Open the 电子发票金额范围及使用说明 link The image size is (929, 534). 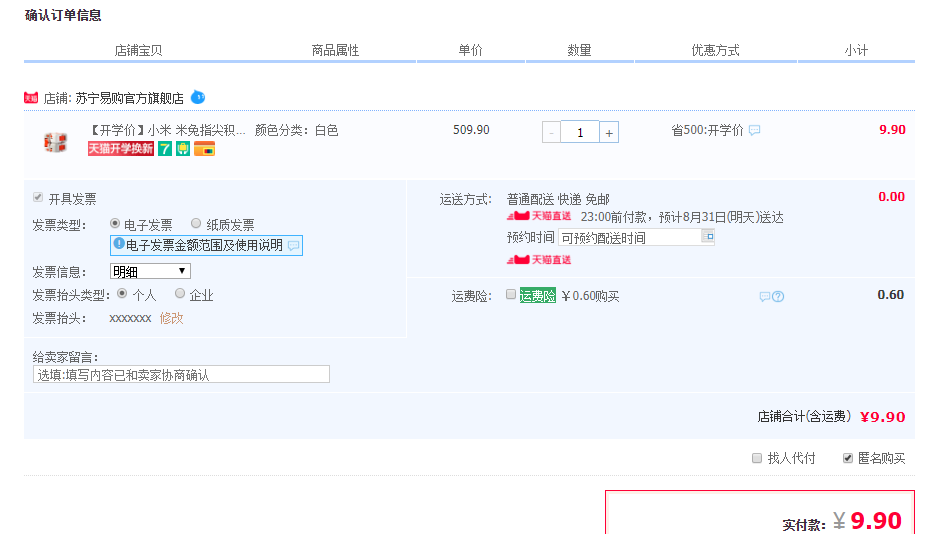tap(204, 245)
